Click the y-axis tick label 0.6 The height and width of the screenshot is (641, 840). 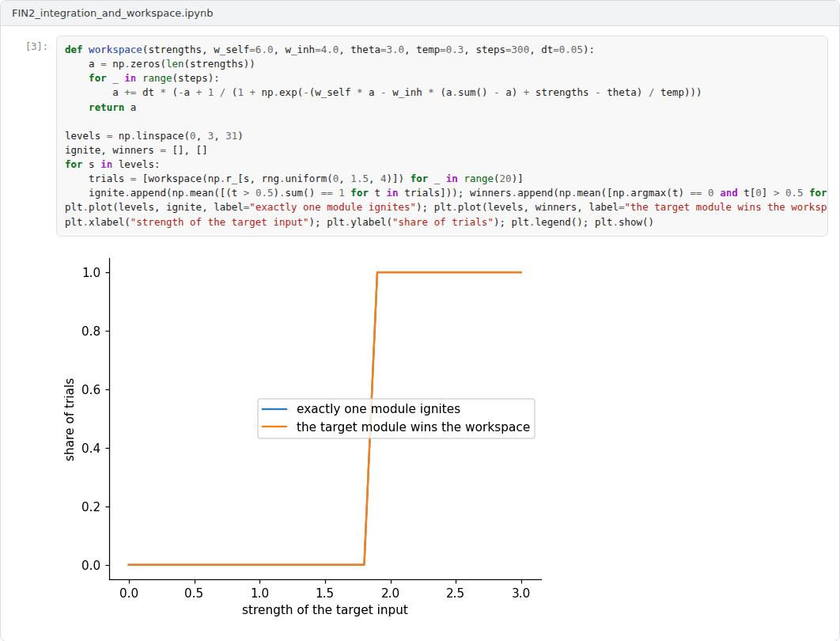(91, 389)
